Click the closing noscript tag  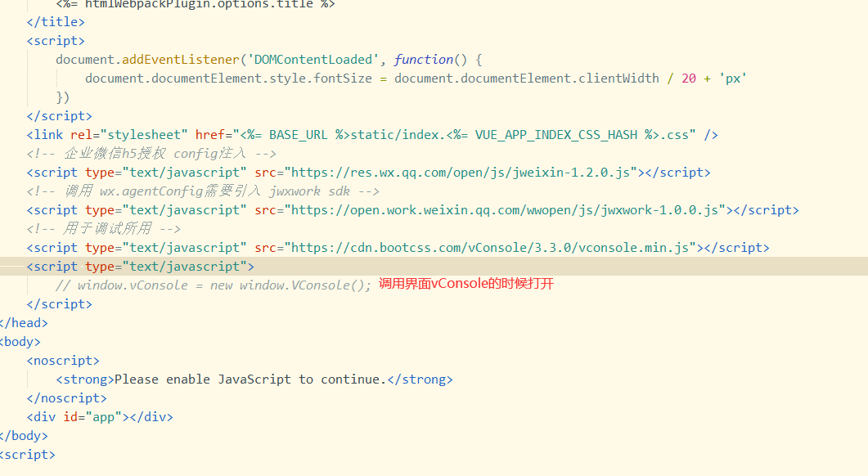pos(66,398)
